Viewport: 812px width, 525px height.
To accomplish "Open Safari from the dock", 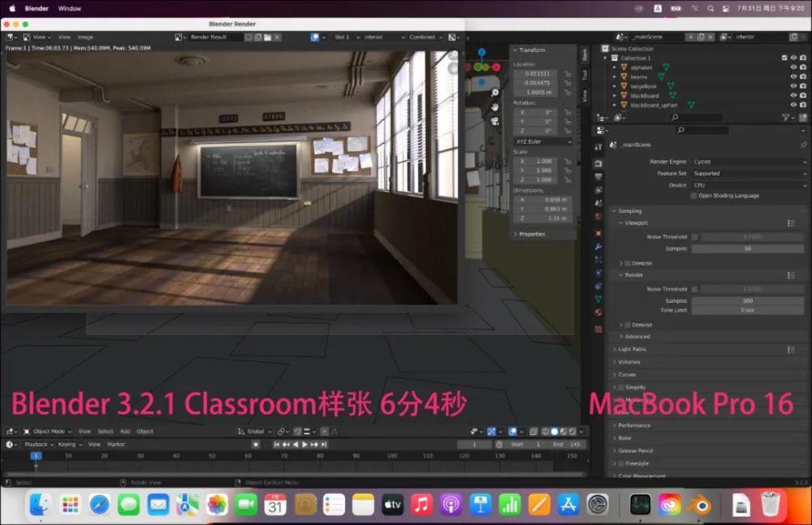I will pyautogui.click(x=100, y=505).
